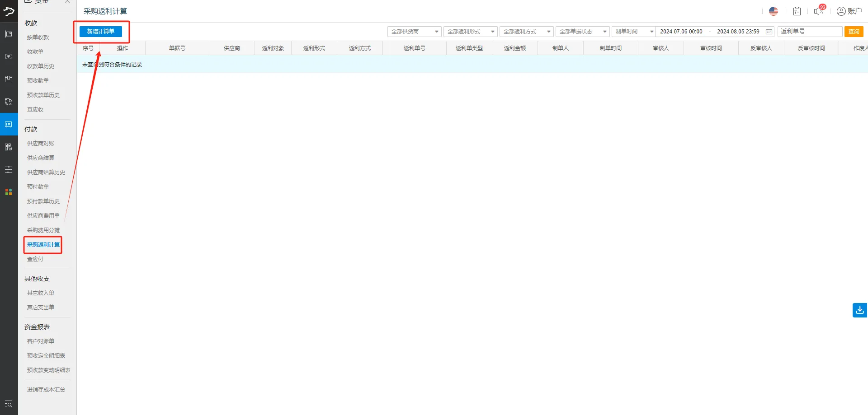This screenshot has height=415, width=868.
Task: Open the yen money module in sidebar
Action: pyautogui.click(x=9, y=56)
